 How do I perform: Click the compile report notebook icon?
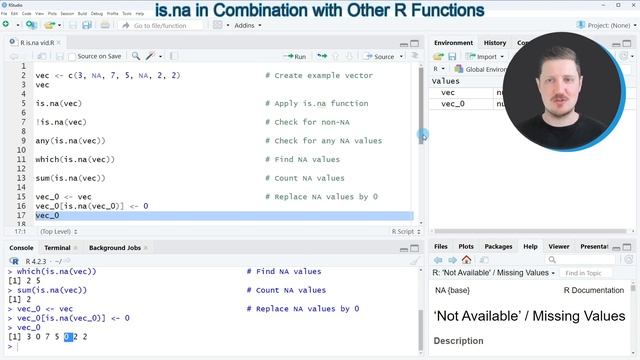173,56
